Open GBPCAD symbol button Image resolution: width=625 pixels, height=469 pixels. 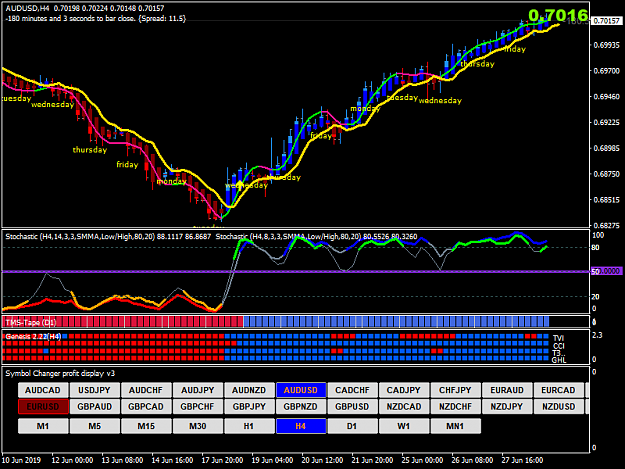[146, 407]
